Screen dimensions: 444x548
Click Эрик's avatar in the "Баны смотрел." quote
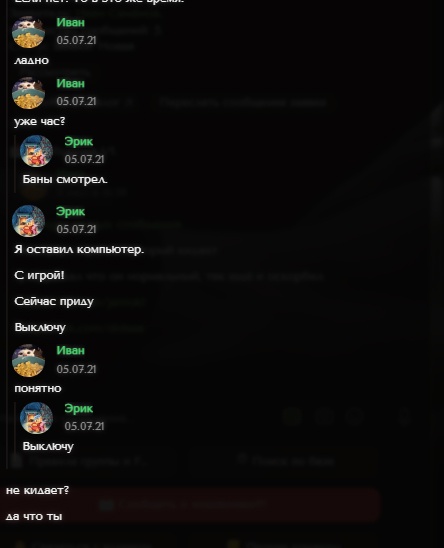coord(36,151)
